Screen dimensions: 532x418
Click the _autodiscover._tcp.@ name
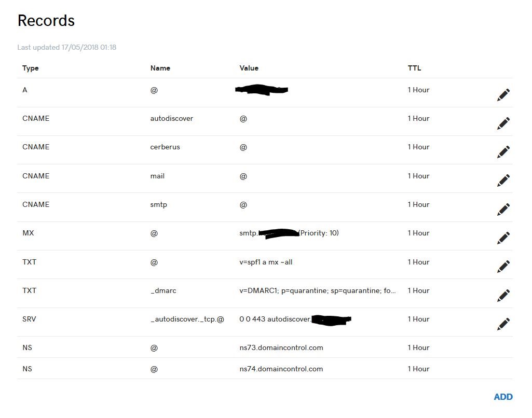pos(187,319)
